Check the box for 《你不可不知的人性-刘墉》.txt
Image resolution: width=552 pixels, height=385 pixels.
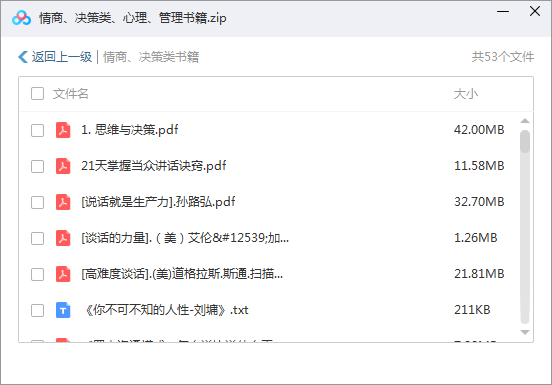click(37, 310)
